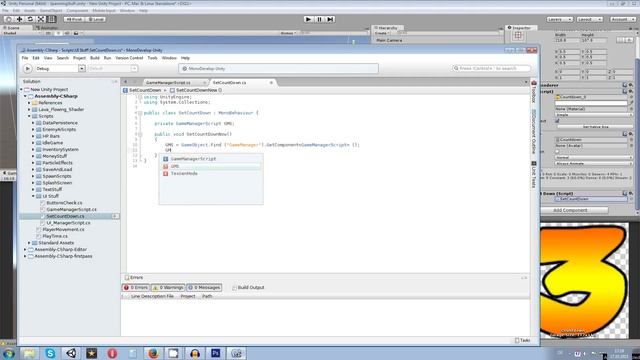Click the MonoDevelop search field
640x360 pixels.
(x=491, y=68)
